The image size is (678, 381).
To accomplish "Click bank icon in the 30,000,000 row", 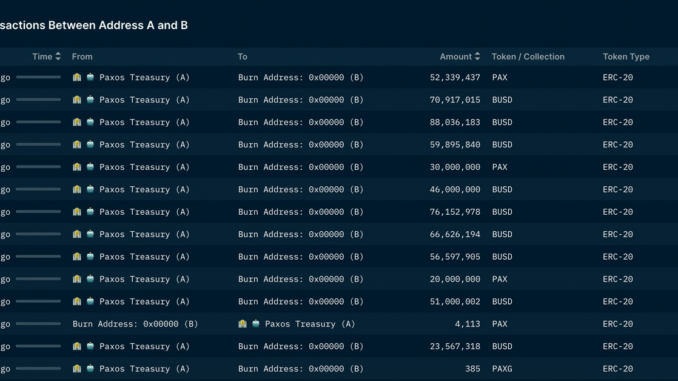I will coord(77,167).
